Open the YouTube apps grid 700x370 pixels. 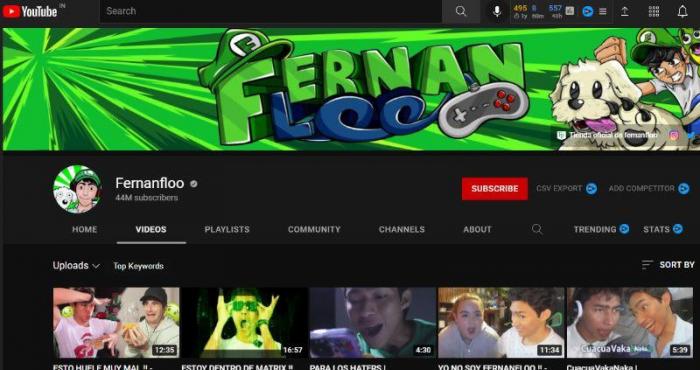click(x=654, y=12)
